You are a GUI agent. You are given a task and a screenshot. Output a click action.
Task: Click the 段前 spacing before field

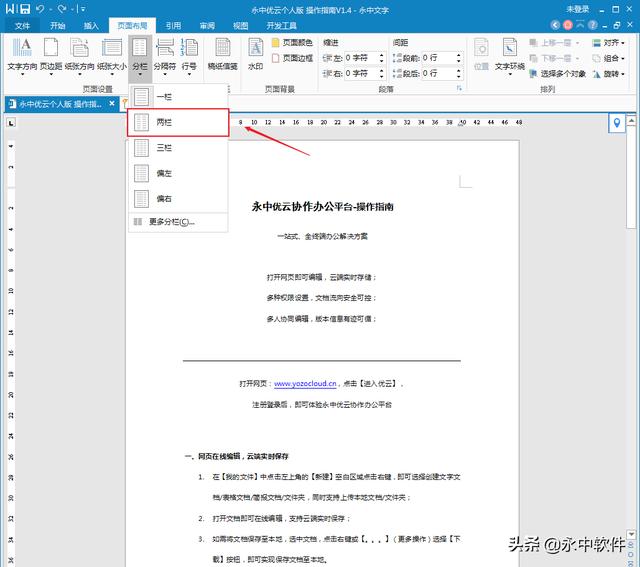pos(438,58)
